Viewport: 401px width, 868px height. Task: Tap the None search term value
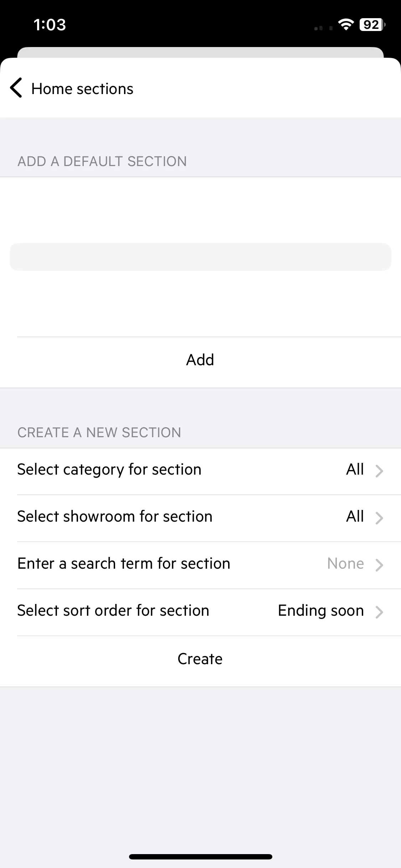(345, 563)
